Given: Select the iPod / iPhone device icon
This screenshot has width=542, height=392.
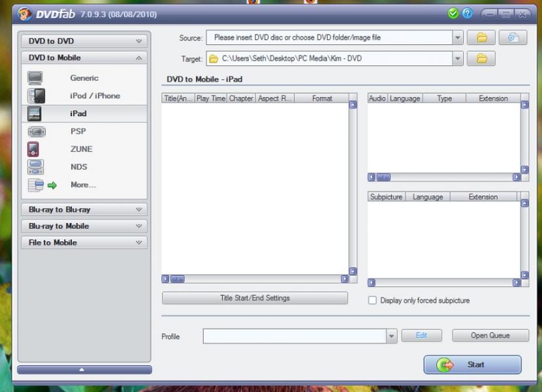Looking at the screenshot, I should 37,96.
